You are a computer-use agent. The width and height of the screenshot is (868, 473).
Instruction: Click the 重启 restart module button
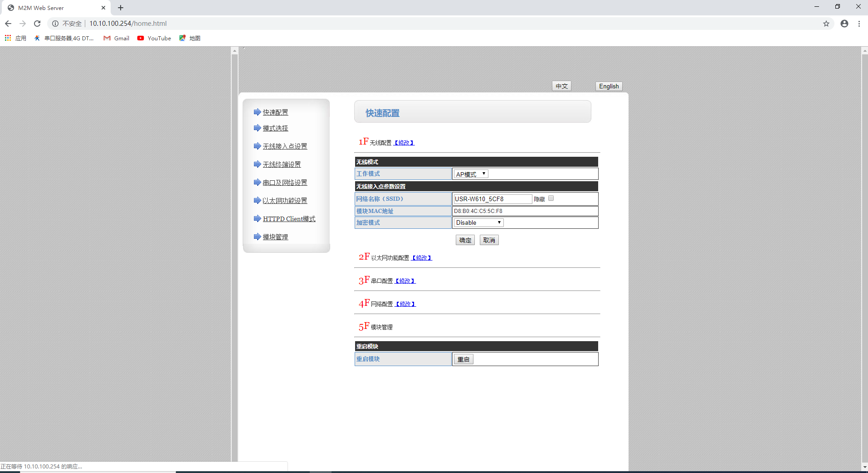(x=463, y=359)
